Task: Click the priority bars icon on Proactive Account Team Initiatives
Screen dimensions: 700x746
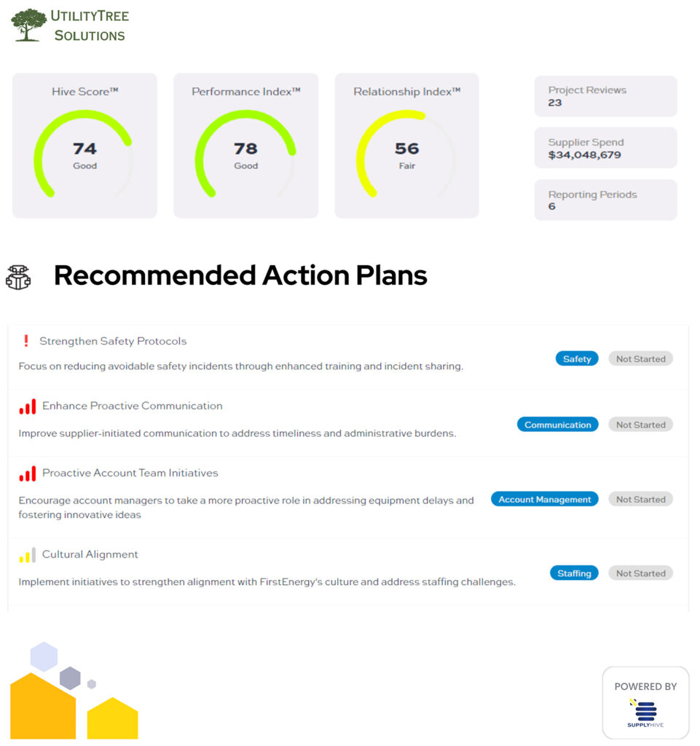Action: (x=26, y=474)
